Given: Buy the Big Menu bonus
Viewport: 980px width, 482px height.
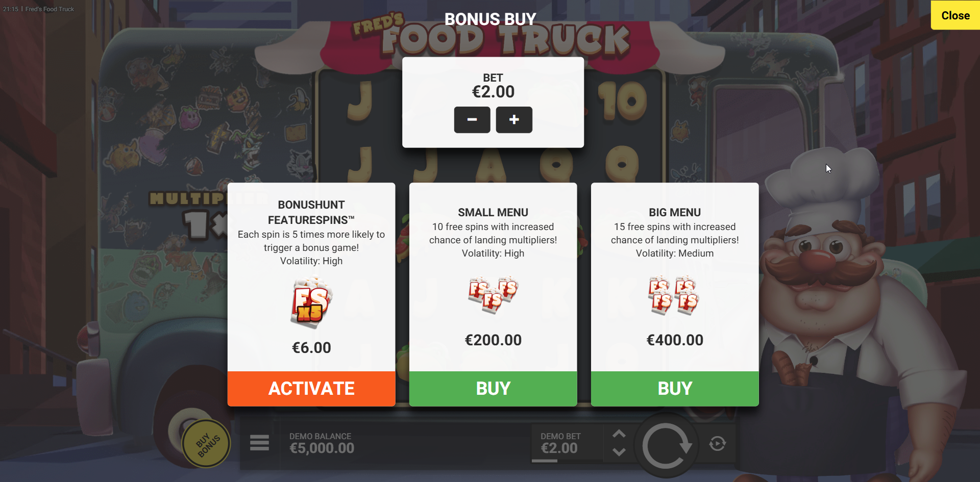Looking at the screenshot, I should coord(675,389).
